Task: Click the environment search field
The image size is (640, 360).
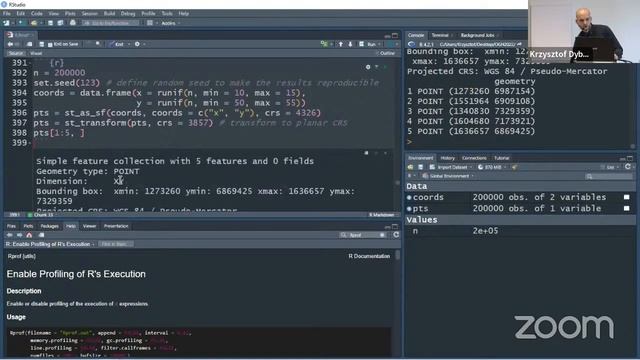Action: [609, 176]
